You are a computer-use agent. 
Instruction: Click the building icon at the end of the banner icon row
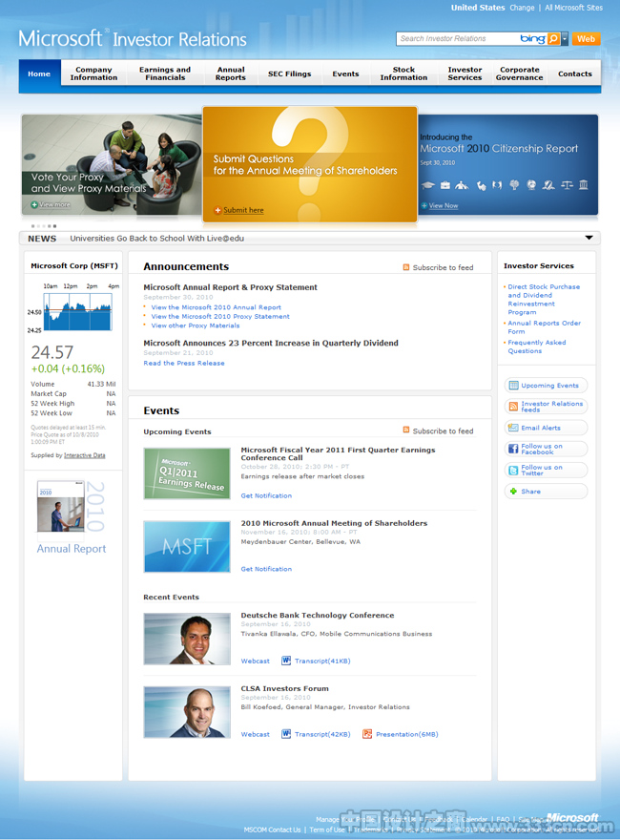(584, 185)
